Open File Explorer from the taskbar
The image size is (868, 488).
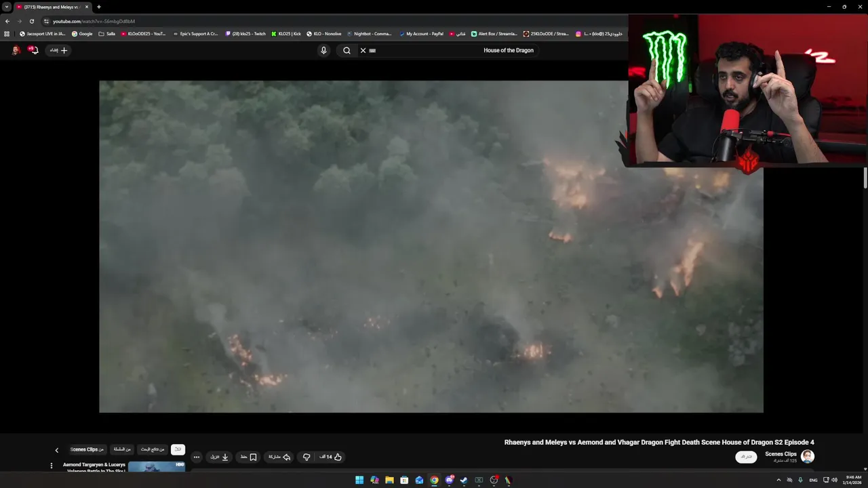tap(389, 480)
